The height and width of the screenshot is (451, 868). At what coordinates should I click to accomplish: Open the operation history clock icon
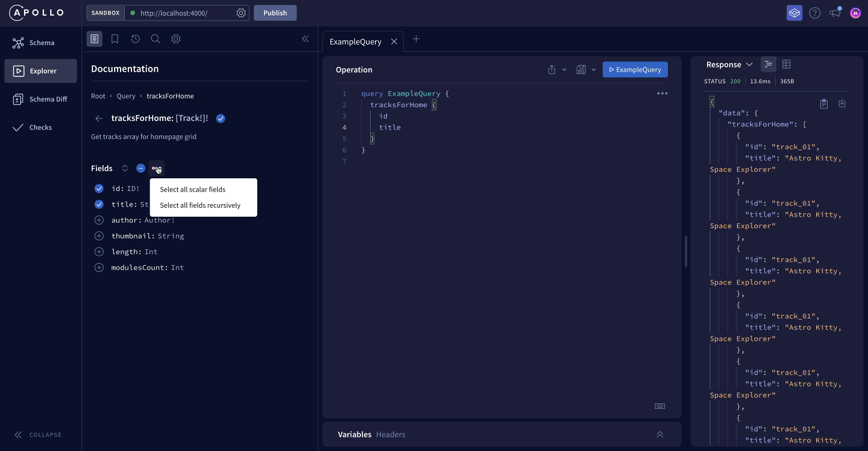click(x=136, y=39)
